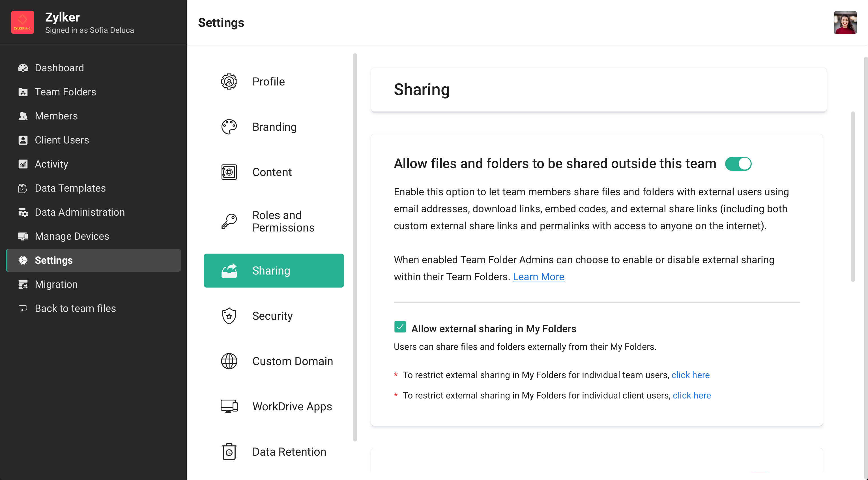Click the Data Retention clock icon
This screenshot has height=480, width=868.
[x=229, y=452]
